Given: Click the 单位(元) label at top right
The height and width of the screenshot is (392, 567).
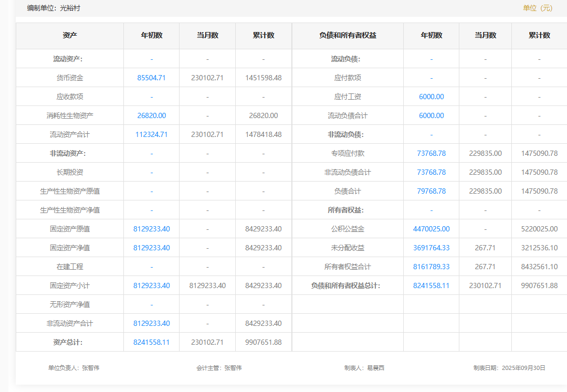Looking at the screenshot, I should click(538, 8).
